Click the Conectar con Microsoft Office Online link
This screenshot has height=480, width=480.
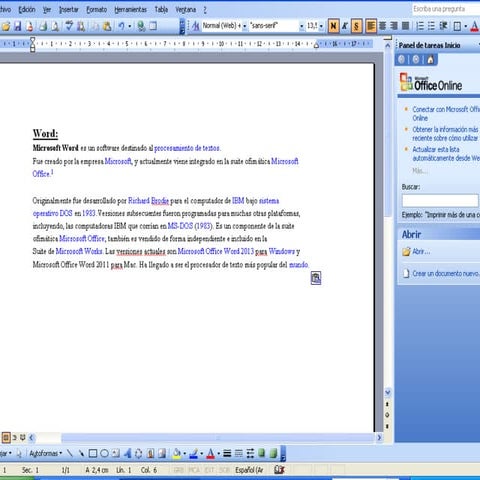pyautogui.click(x=446, y=114)
